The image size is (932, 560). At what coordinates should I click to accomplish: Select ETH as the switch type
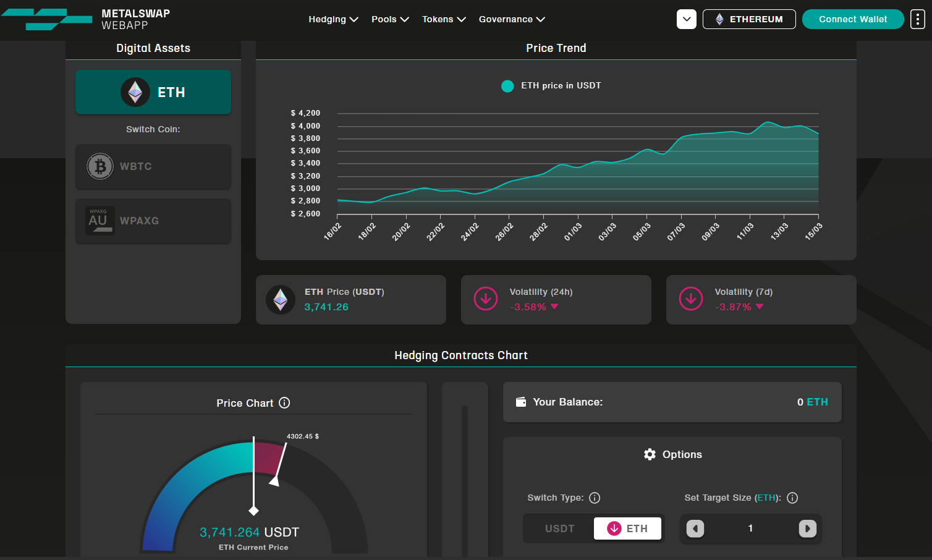point(627,528)
